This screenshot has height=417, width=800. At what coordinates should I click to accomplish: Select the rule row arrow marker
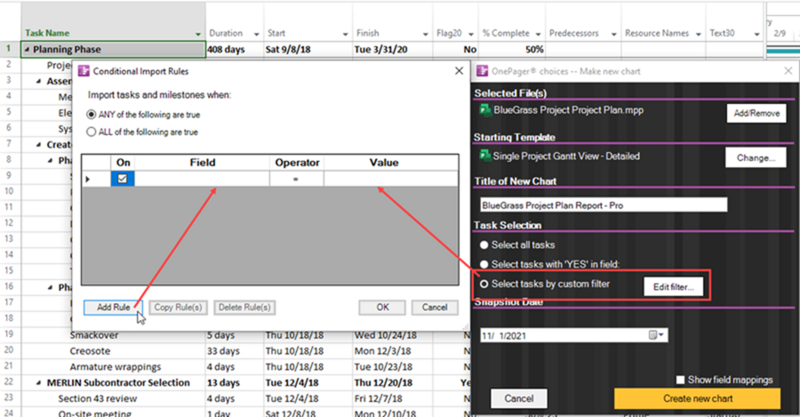point(88,179)
